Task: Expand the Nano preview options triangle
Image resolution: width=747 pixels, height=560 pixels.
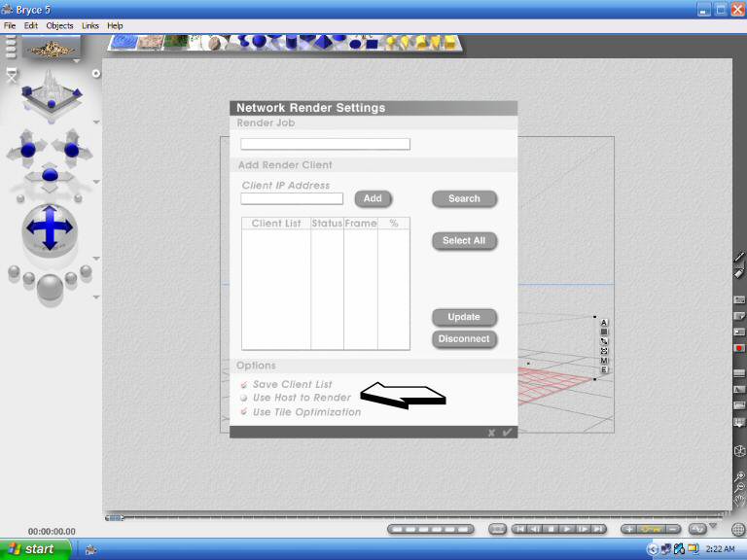Action: coord(76,61)
